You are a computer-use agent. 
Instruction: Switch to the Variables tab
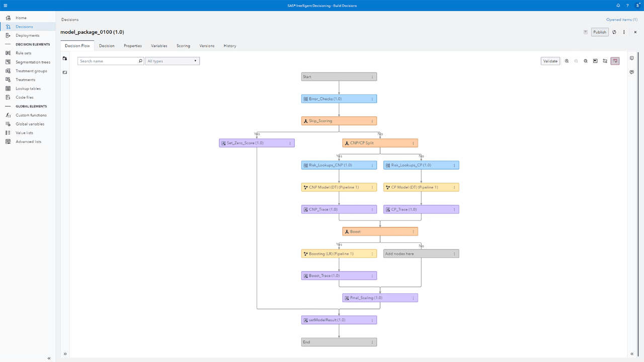click(159, 46)
